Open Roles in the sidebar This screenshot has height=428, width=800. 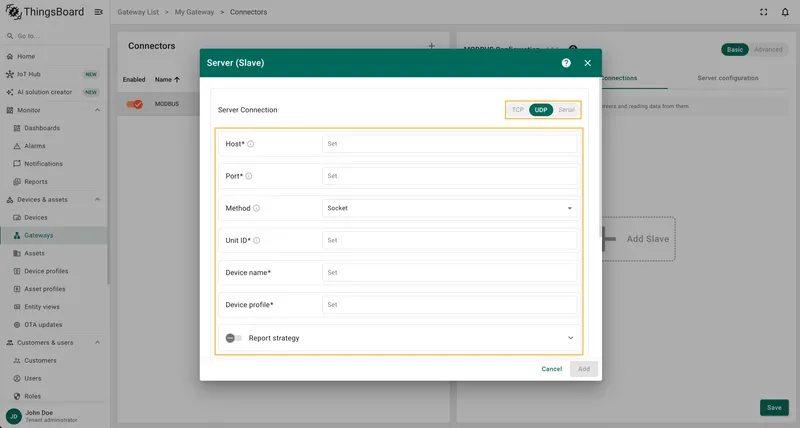pyautogui.click(x=54, y=396)
